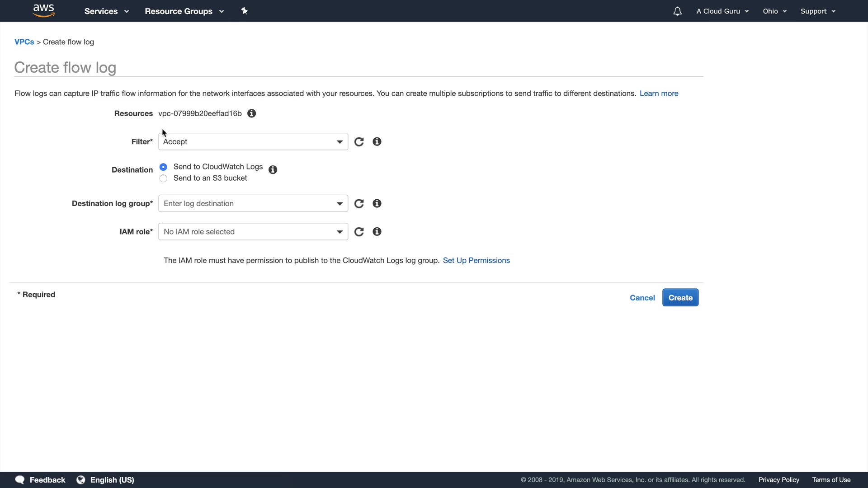Refresh the IAM role list
Image resolution: width=868 pixels, height=488 pixels.
coord(359,232)
